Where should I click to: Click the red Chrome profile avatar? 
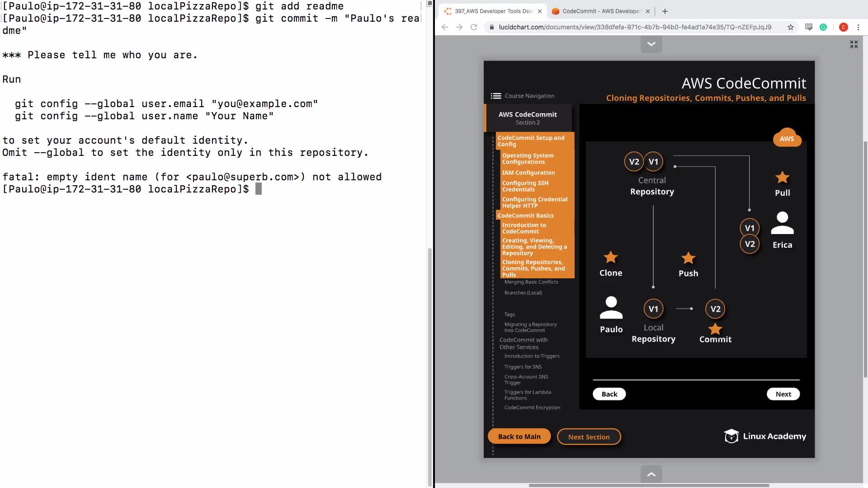tap(843, 27)
